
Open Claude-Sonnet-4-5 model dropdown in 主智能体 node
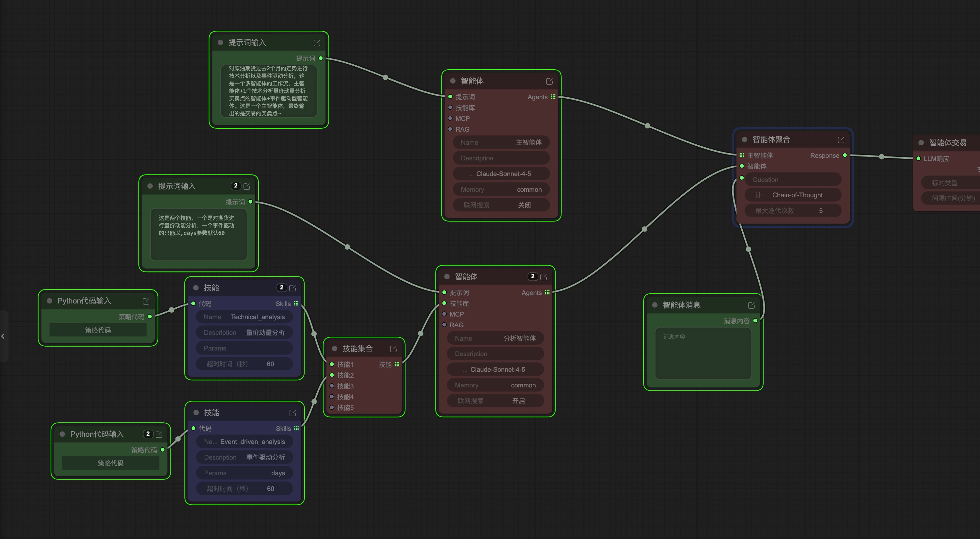(x=501, y=173)
